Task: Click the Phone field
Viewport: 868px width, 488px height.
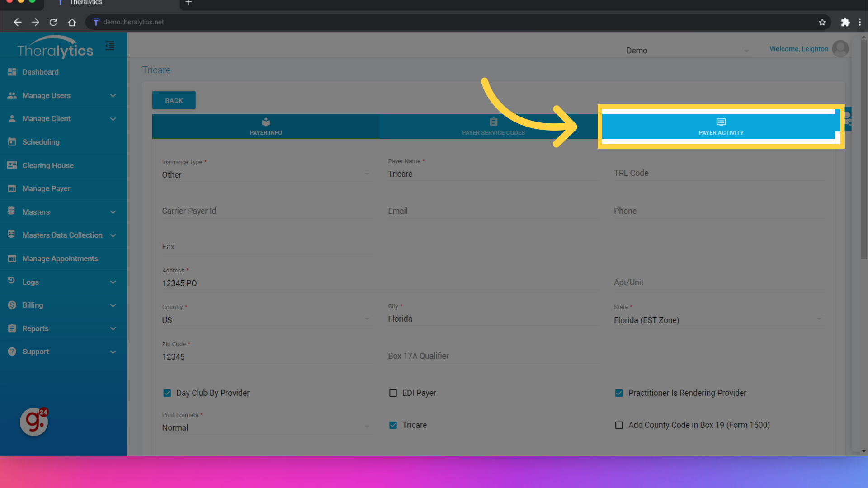Action: pyautogui.click(x=718, y=211)
